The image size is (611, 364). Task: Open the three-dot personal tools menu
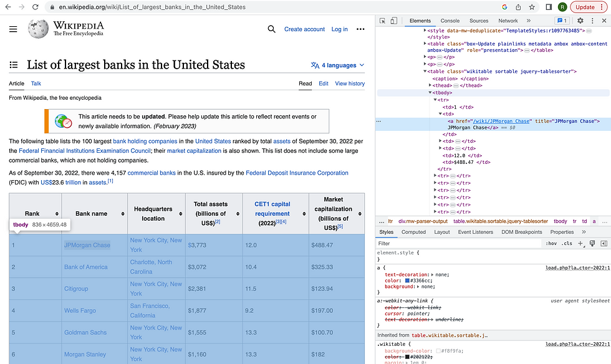coord(360,29)
